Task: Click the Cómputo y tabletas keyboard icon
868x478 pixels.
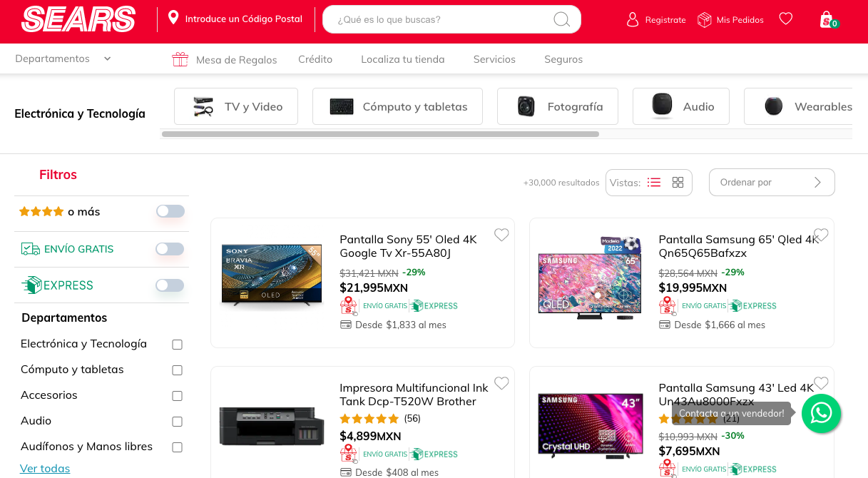Action: click(x=342, y=106)
